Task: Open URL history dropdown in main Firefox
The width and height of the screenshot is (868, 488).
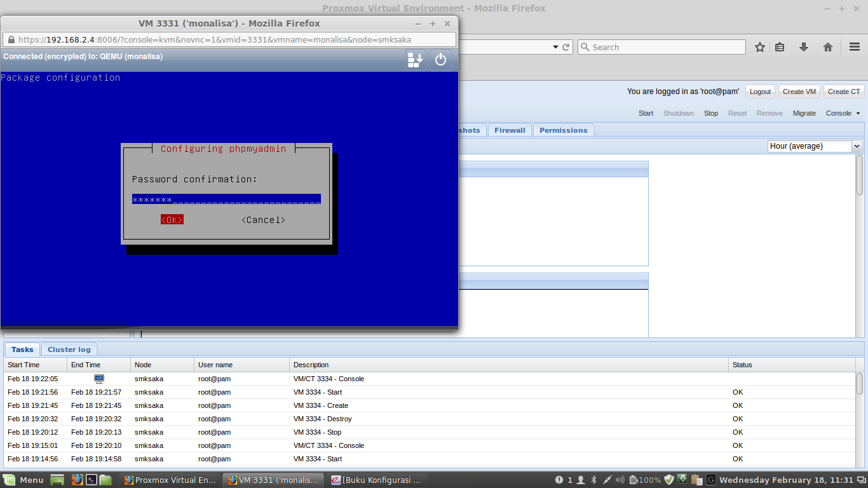Action: click(x=554, y=47)
